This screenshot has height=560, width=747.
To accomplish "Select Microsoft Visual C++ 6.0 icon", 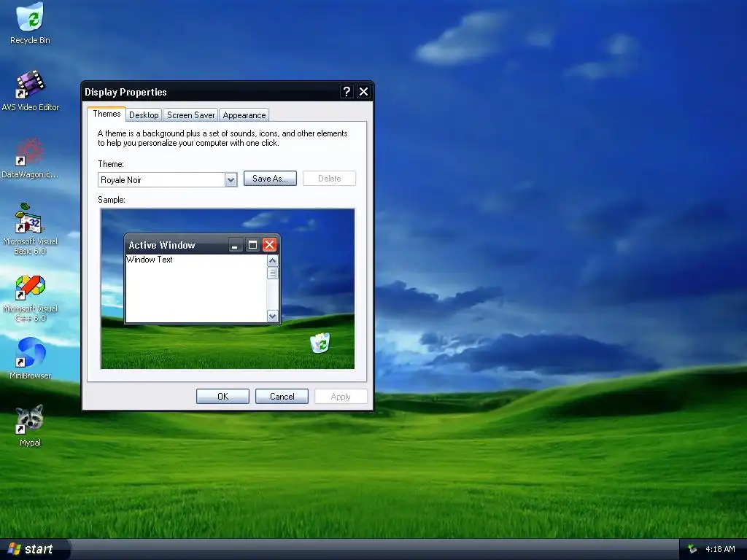I will pyautogui.click(x=30, y=297).
